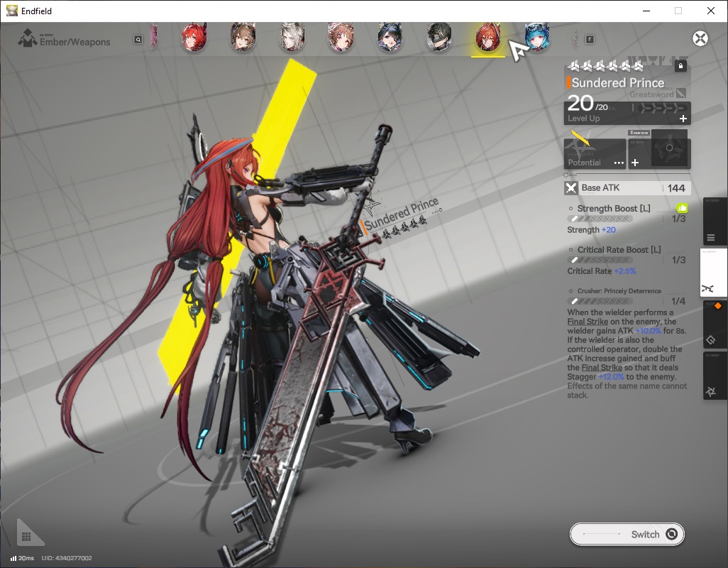Select the first red-haired operator portrait
Screen dimensions: 728x568
(x=194, y=38)
